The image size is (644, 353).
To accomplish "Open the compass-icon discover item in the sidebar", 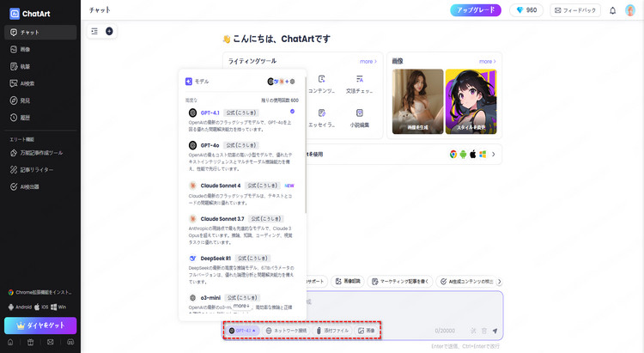I will [40, 100].
